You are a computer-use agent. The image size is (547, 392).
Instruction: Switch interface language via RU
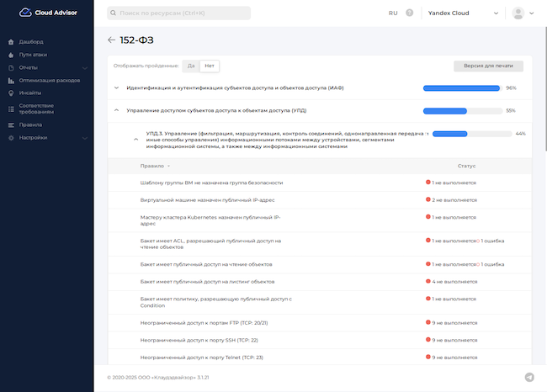(x=393, y=13)
